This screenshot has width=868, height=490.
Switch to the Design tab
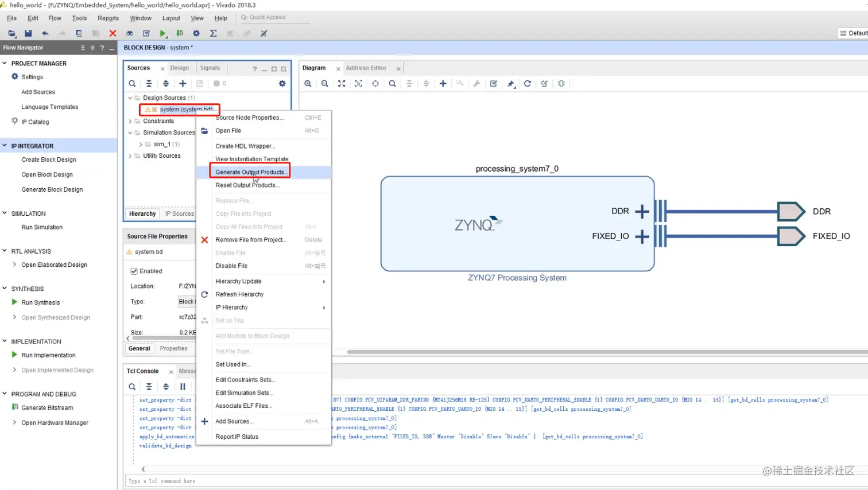(x=180, y=68)
